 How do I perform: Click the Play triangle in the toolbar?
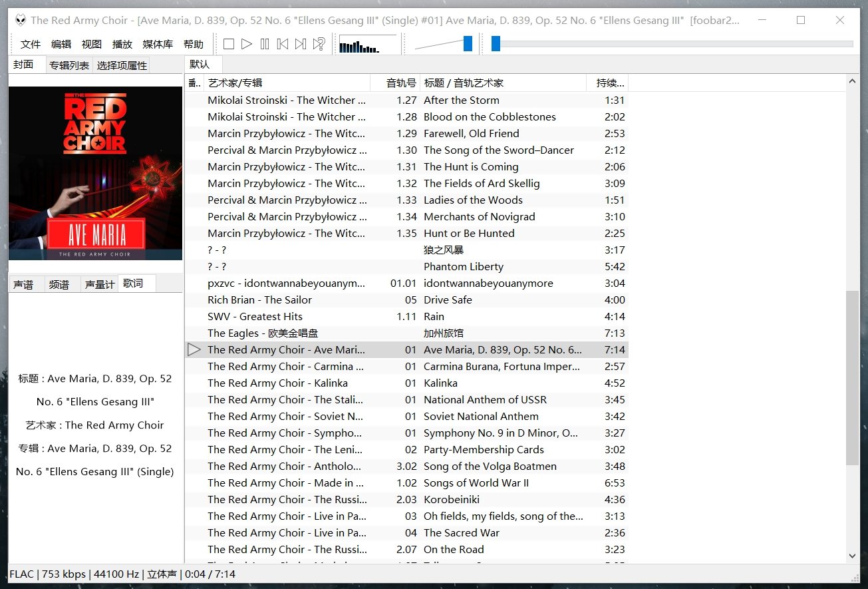tap(247, 45)
